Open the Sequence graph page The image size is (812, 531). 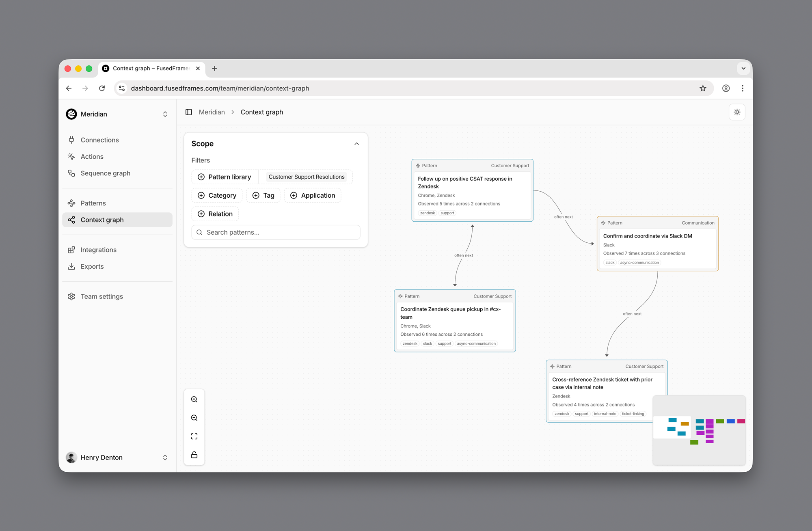coord(105,173)
